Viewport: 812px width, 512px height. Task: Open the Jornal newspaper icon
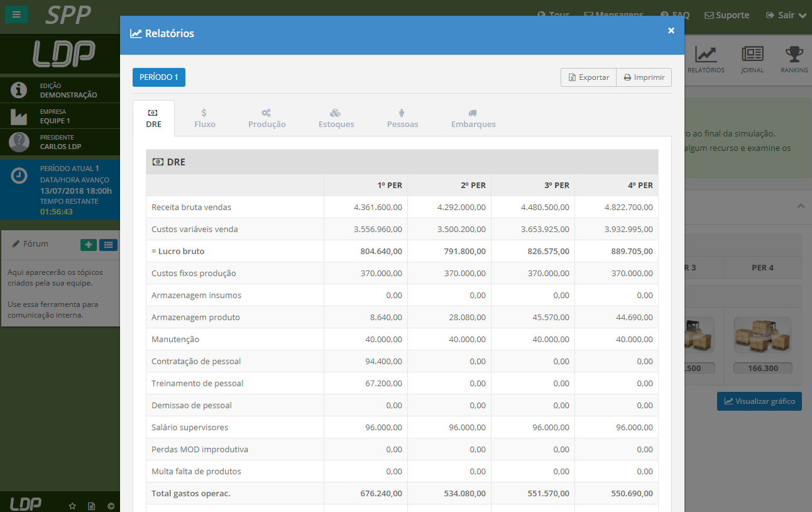click(x=752, y=60)
